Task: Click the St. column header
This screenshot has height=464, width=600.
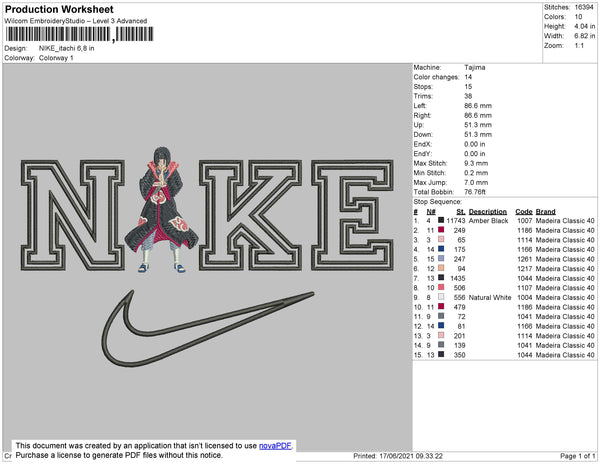Action: point(461,212)
